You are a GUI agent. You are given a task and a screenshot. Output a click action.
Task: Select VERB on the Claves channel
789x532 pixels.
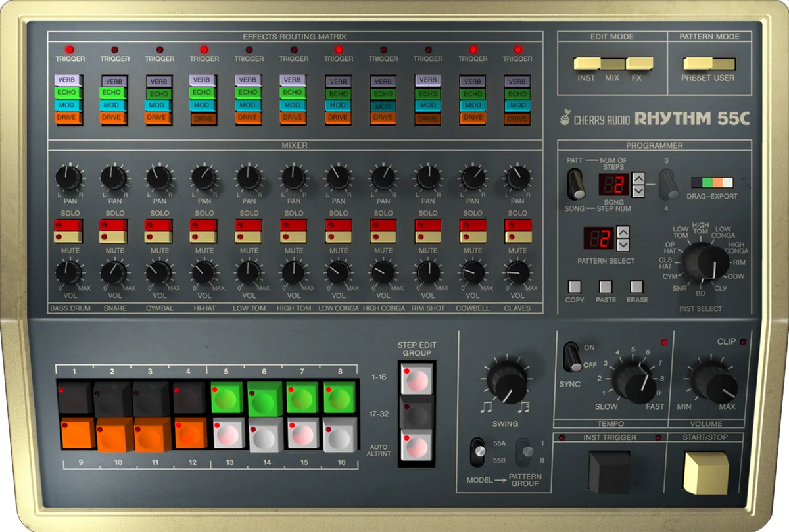click(x=517, y=82)
